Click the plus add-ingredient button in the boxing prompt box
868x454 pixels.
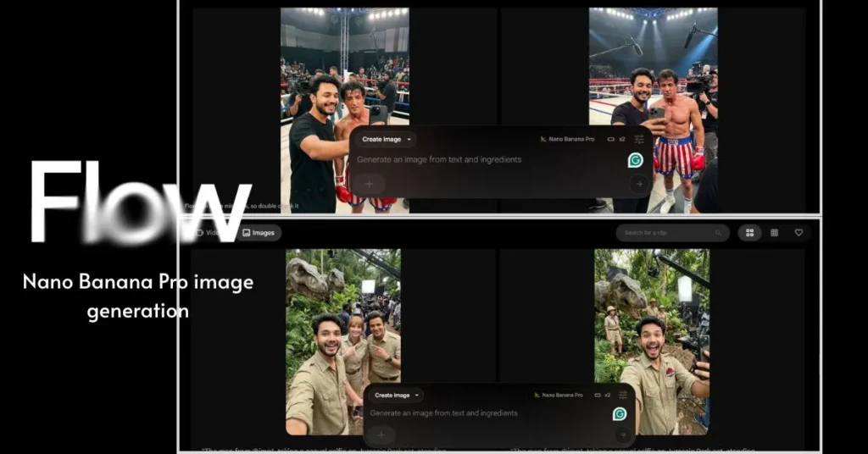(370, 184)
